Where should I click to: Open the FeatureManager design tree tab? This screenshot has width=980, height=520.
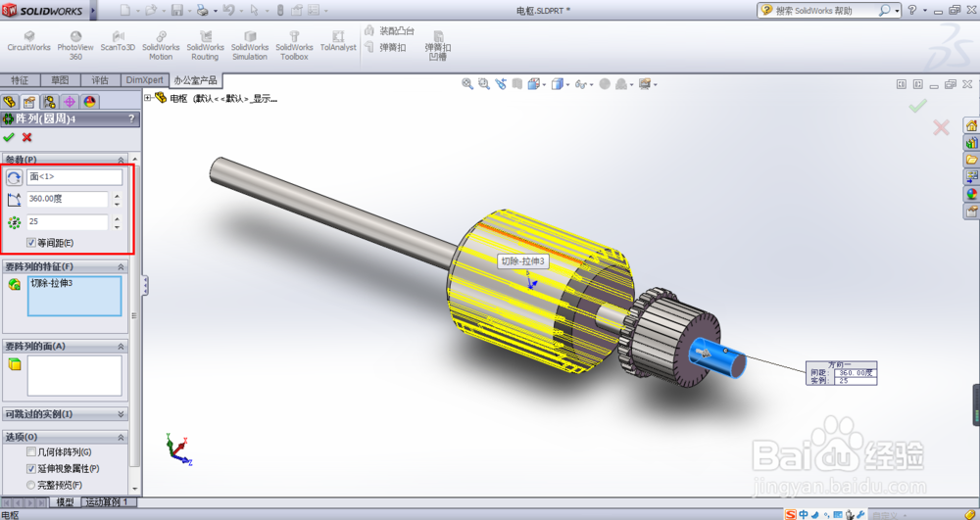(10, 102)
